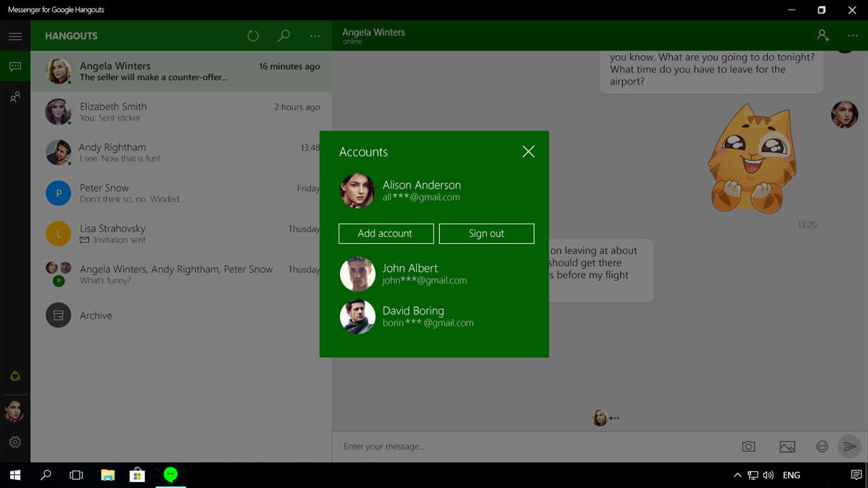Click the notifications bell icon in sidebar
Screen dimensions: 868x488
pos(15,376)
